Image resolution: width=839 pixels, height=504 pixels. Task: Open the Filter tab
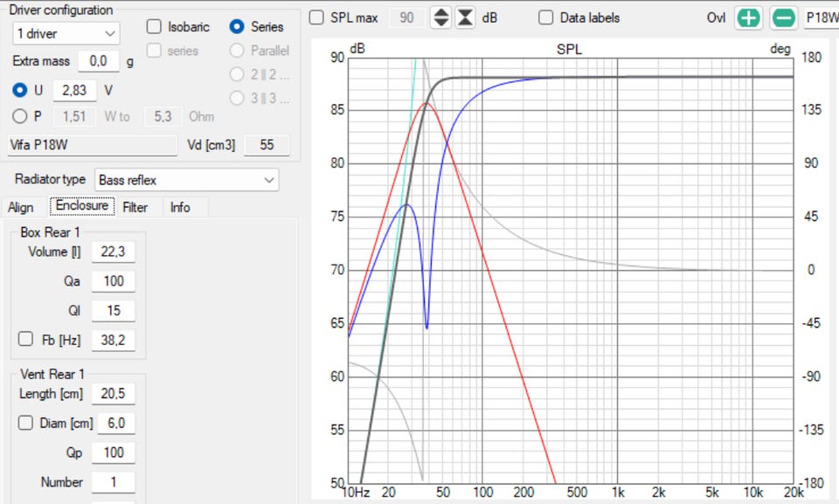point(135,207)
